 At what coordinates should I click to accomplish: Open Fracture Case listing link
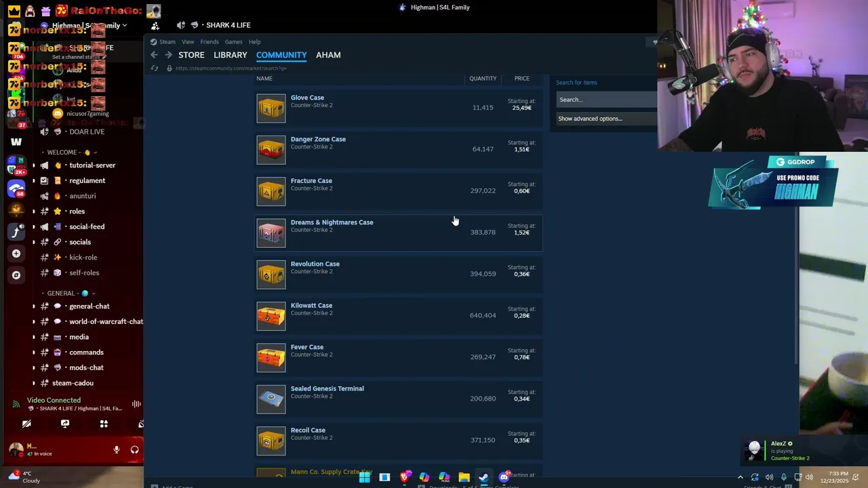tap(311, 181)
